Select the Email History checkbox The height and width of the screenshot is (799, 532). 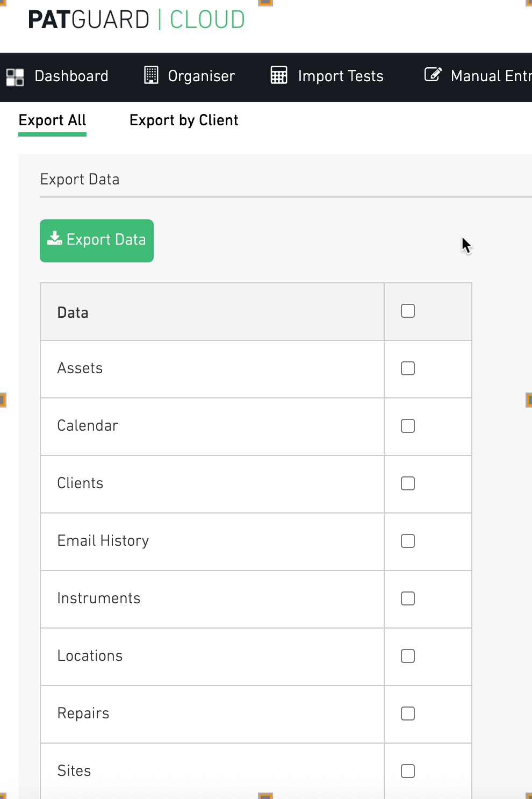pyautogui.click(x=408, y=541)
